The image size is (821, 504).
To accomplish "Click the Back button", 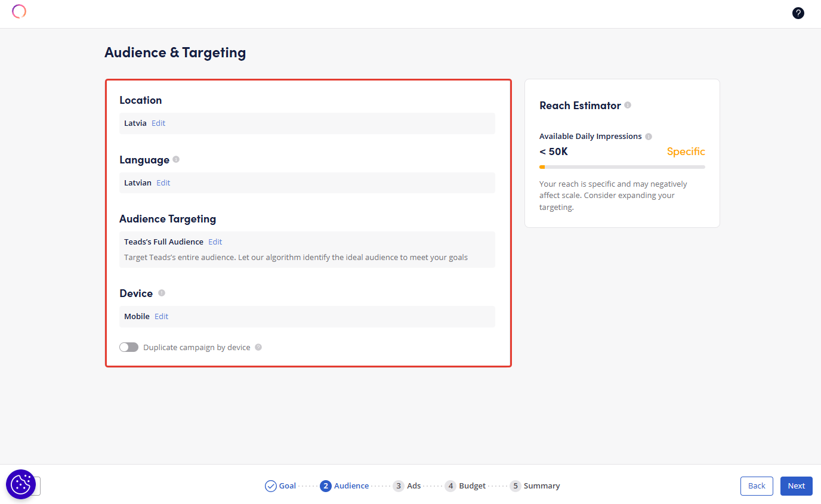I will click(756, 486).
